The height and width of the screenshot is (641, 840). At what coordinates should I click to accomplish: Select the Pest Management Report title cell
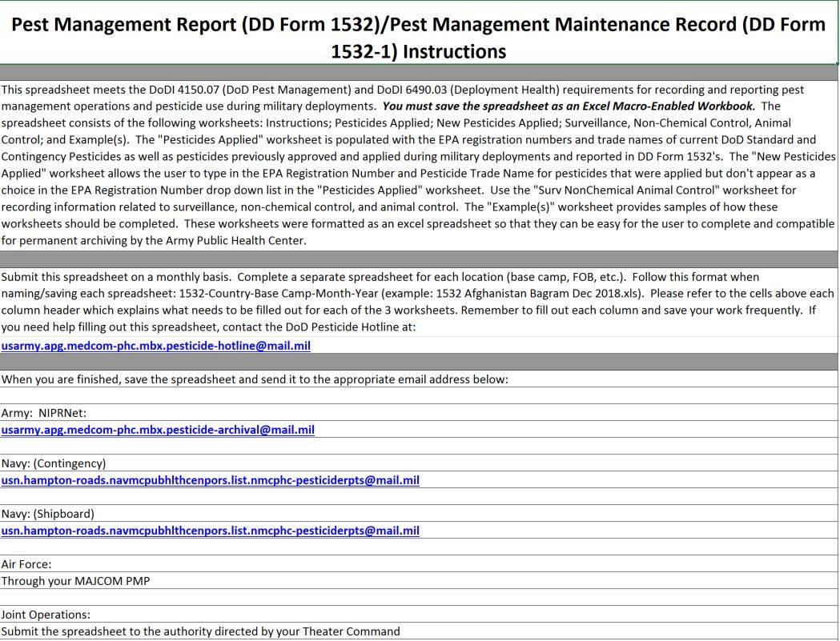click(x=418, y=33)
